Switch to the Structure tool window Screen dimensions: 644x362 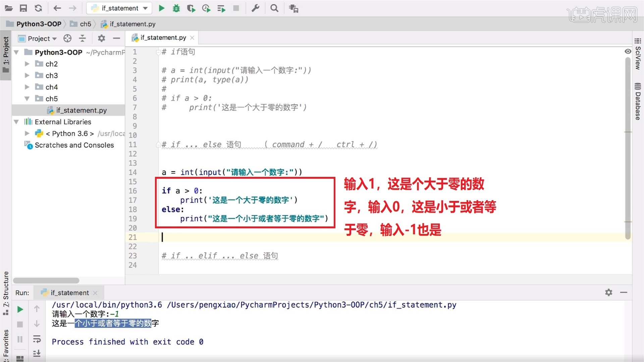(5, 287)
